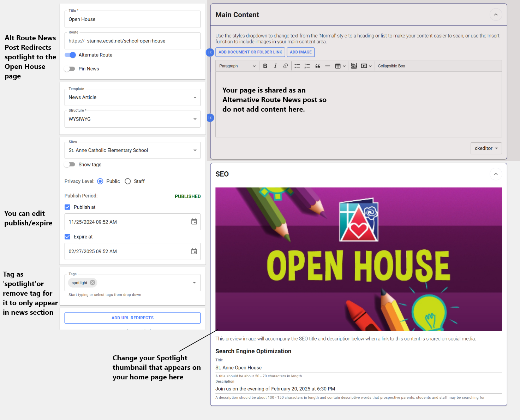Disable the Alternate Route switch
This screenshot has width=520, height=420.
click(70, 55)
